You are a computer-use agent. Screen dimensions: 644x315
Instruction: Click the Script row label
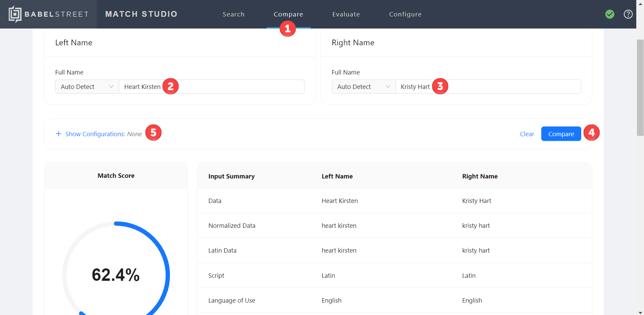(216, 275)
